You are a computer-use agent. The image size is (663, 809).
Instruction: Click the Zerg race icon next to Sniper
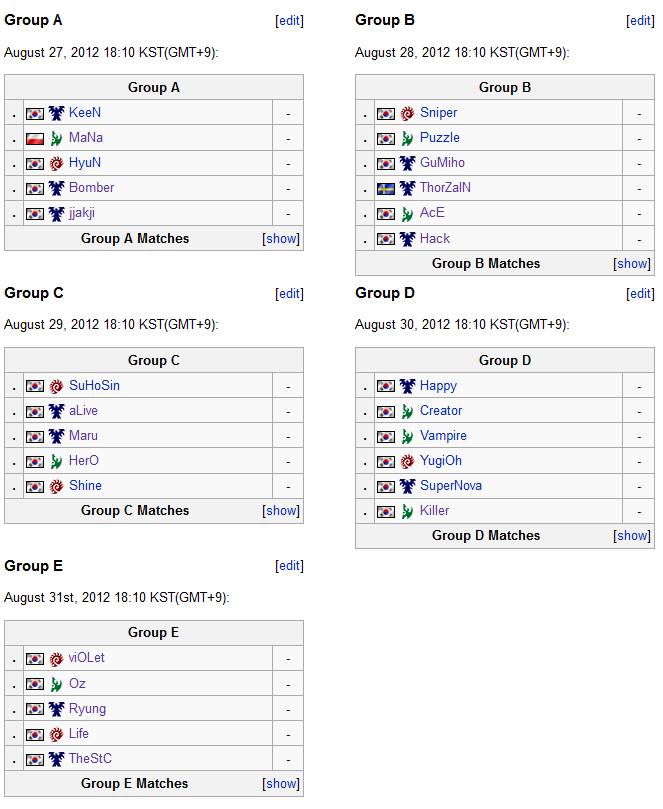click(x=407, y=113)
